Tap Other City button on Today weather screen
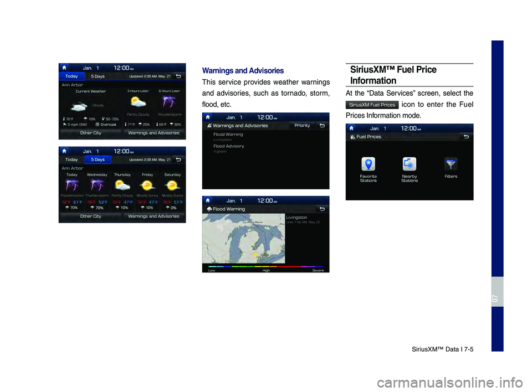Image resolution: width=532 pixels, height=392 pixels. coord(90,133)
